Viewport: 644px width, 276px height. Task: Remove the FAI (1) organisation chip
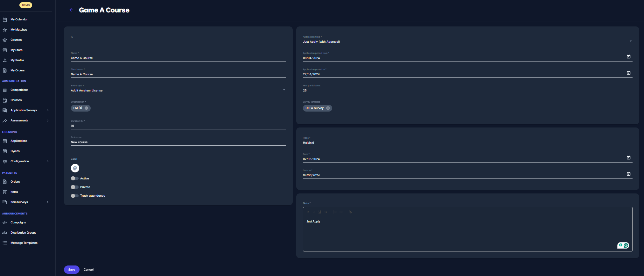(x=87, y=108)
